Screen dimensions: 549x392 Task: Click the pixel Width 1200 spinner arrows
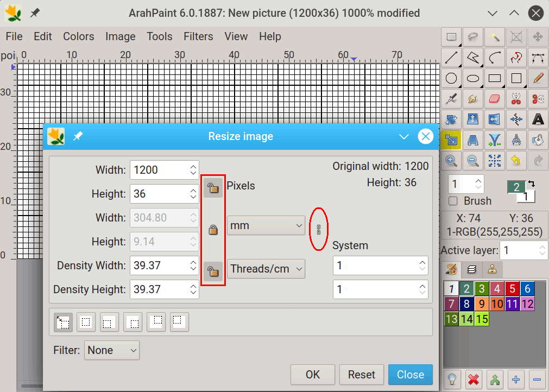click(193, 170)
